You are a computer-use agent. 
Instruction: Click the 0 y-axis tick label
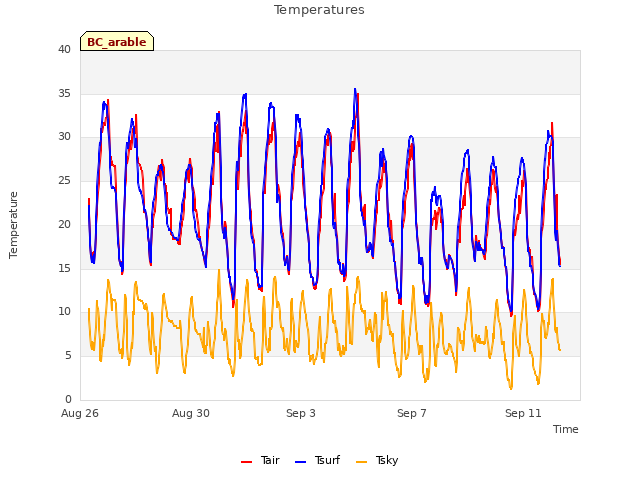(68, 399)
